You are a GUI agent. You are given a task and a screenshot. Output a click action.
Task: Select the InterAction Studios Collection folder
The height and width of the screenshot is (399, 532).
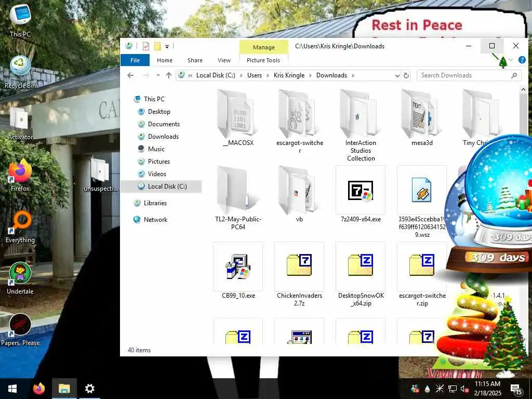(x=361, y=125)
